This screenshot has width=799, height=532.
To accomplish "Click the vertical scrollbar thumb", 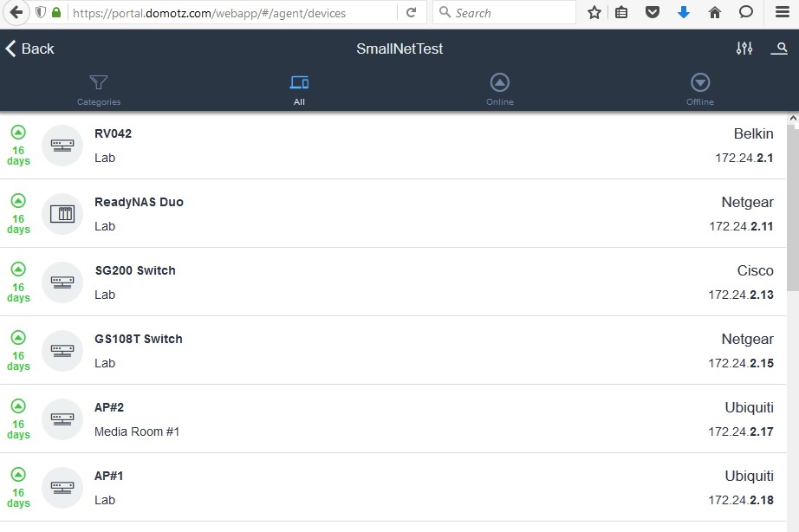I will pyautogui.click(x=792, y=207).
